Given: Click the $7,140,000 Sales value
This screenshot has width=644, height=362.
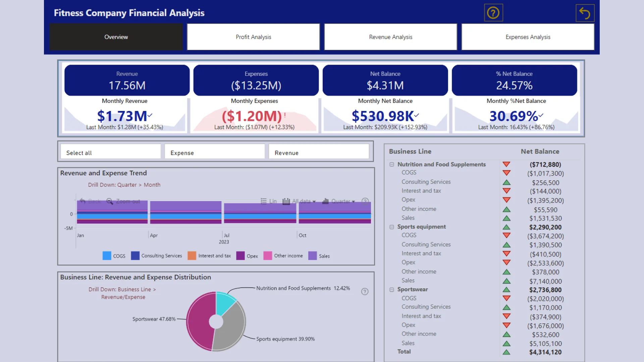Looking at the screenshot, I should [x=545, y=281].
